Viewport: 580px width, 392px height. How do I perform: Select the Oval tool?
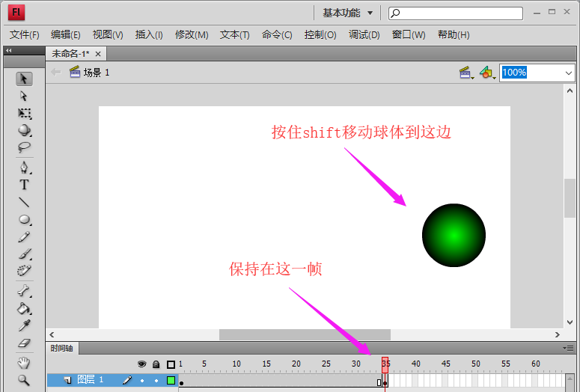pyautogui.click(x=25, y=219)
